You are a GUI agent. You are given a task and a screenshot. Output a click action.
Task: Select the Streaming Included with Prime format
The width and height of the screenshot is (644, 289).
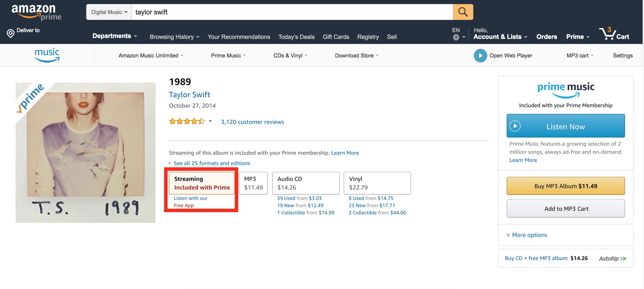point(202,183)
